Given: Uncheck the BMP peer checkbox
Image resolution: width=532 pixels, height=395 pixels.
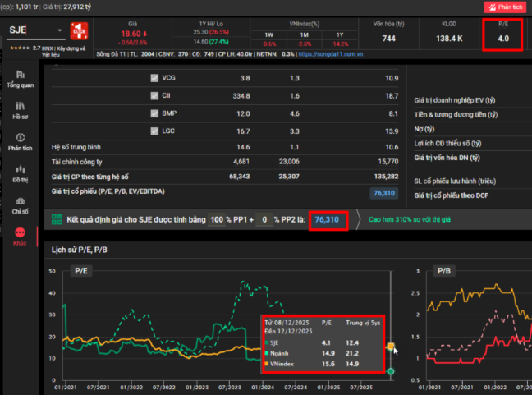Looking at the screenshot, I should (x=154, y=113).
